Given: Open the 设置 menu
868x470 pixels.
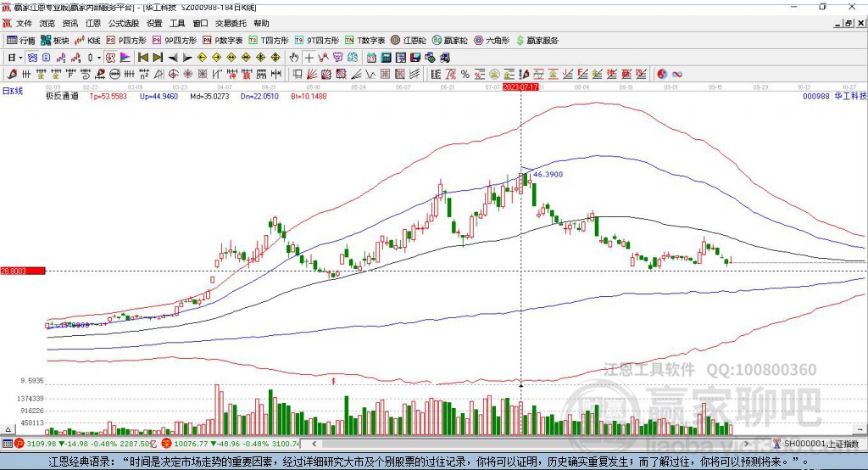Looking at the screenshot, I should [x=154, y=23].
